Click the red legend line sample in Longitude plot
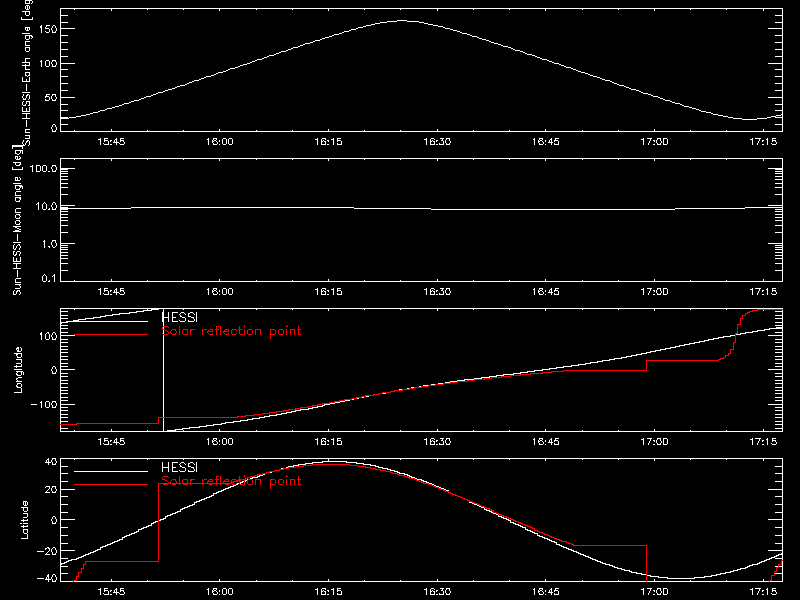800x600 pixels. [111, 335]
